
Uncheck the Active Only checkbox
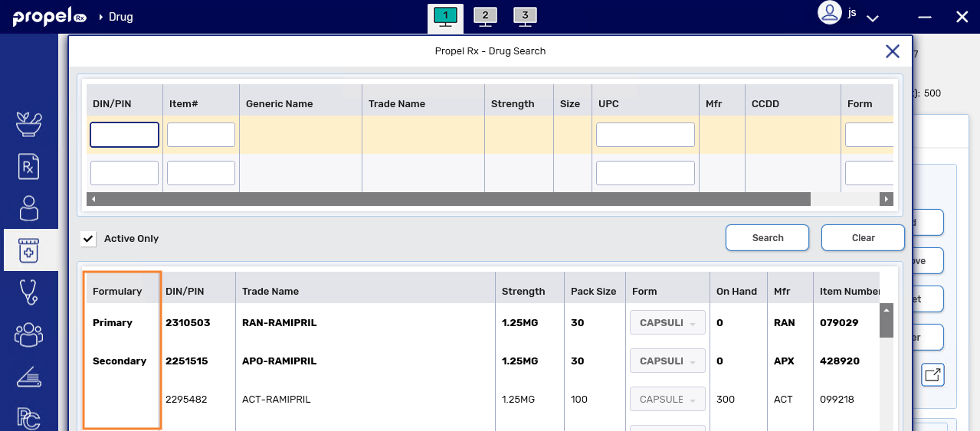tap(89, 239)
